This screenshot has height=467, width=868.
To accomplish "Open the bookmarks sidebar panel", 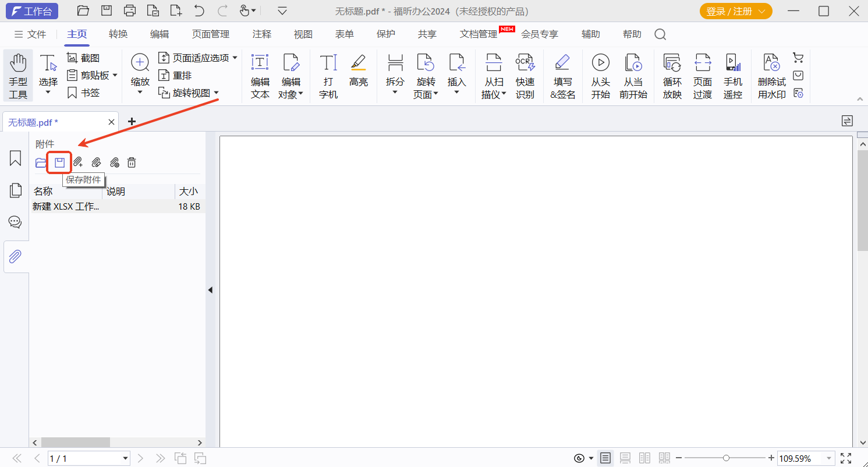I will 15,158.
